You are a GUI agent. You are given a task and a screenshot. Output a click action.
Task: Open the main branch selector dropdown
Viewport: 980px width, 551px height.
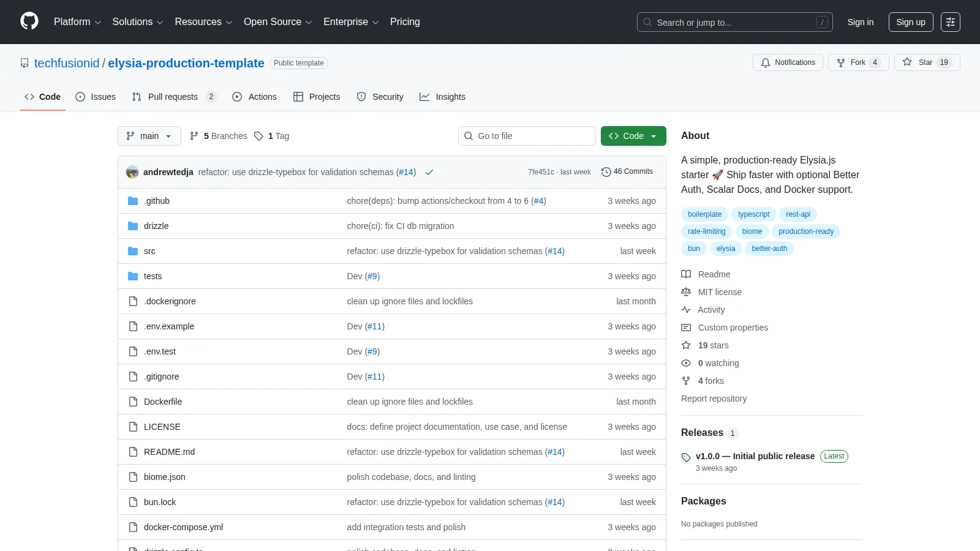click(x=149, y=136)
